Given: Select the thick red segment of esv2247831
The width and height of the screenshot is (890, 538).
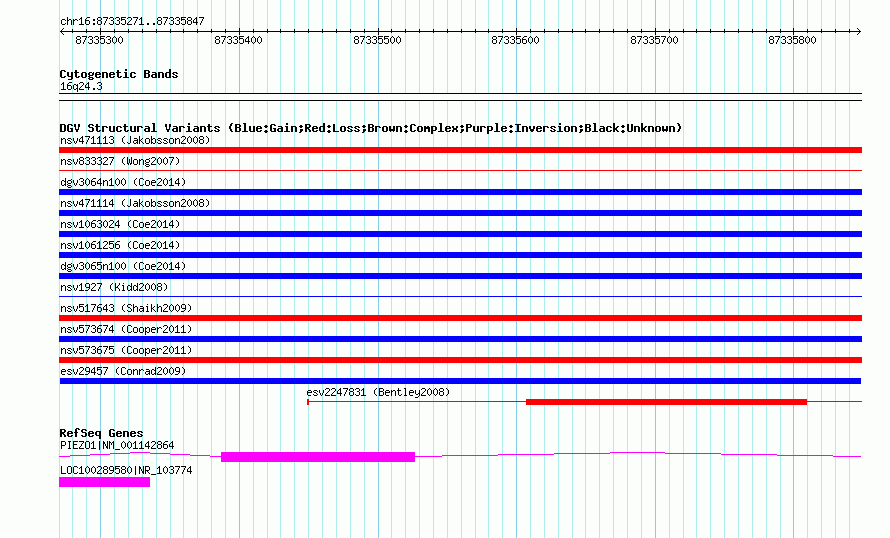Looking at the screenshot, I should tap(666, 402).
